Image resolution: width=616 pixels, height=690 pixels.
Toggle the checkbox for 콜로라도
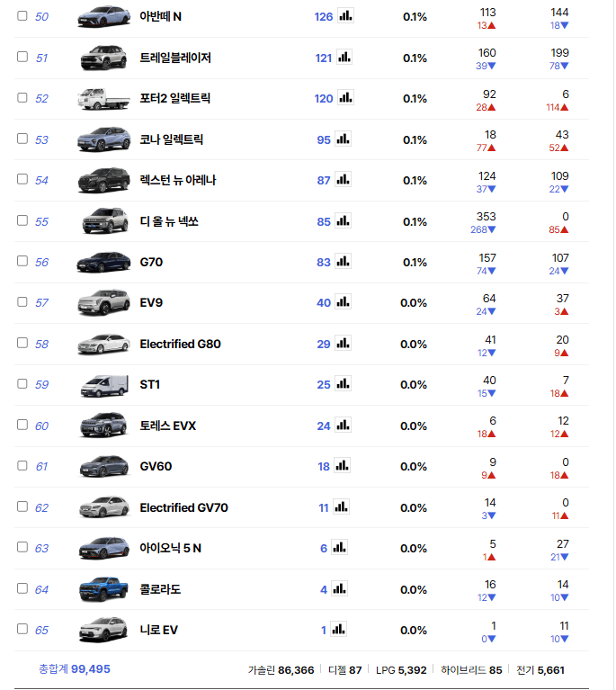coord(22,588)
